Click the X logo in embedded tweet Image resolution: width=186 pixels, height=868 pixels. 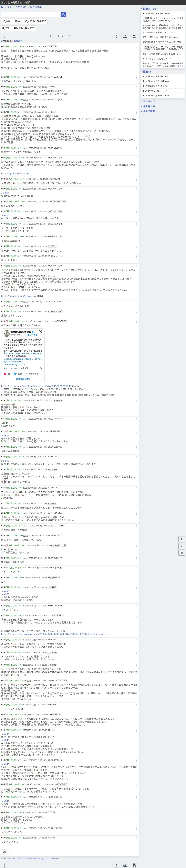click(41, 332)
